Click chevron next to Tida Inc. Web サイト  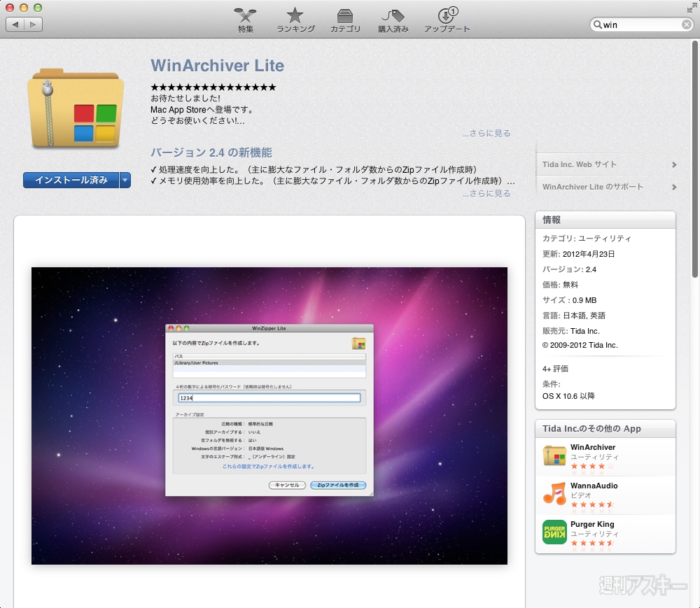click(674, 164)
